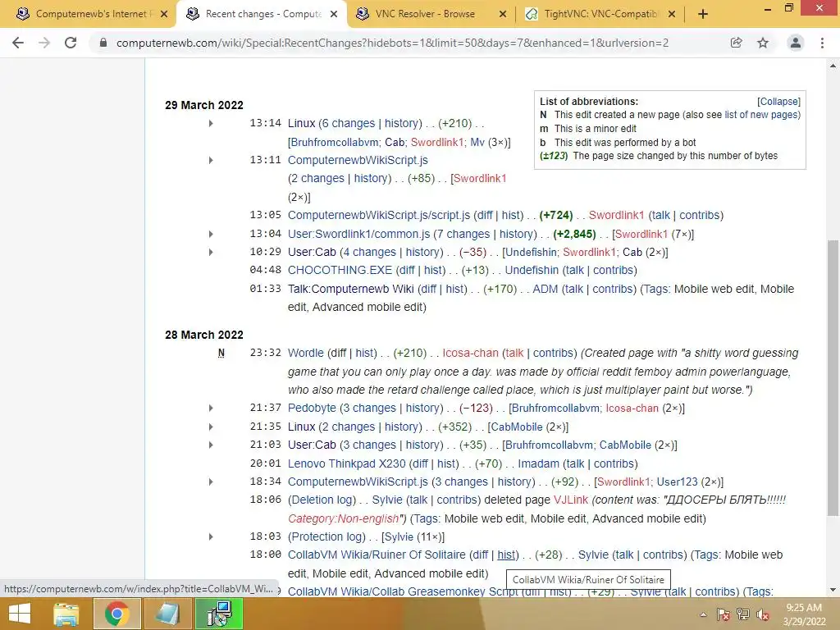Open Windows Start button
This screenshot has height=630, width=840.
(21, 614)
